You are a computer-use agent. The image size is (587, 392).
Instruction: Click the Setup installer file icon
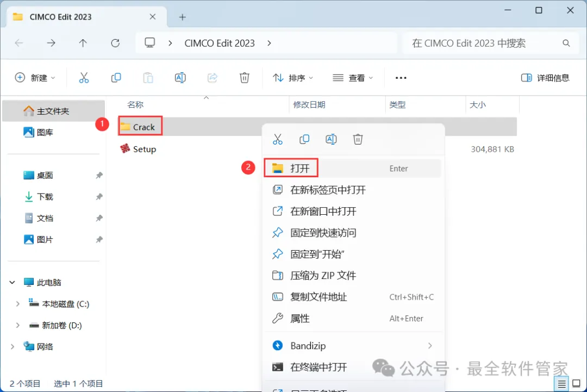coord(125,148)
